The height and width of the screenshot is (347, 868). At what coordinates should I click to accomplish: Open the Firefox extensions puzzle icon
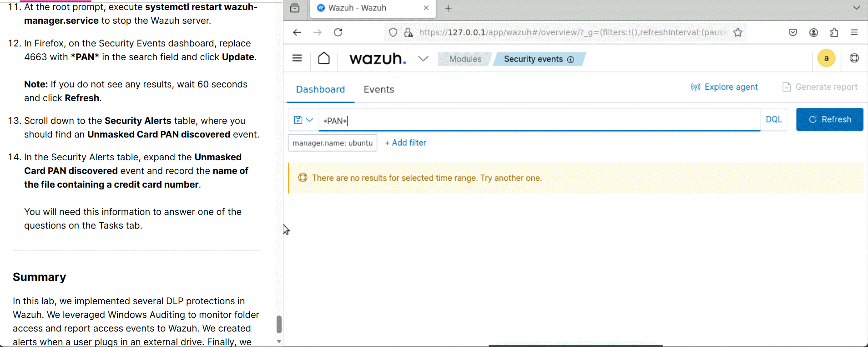coord(834,32)
